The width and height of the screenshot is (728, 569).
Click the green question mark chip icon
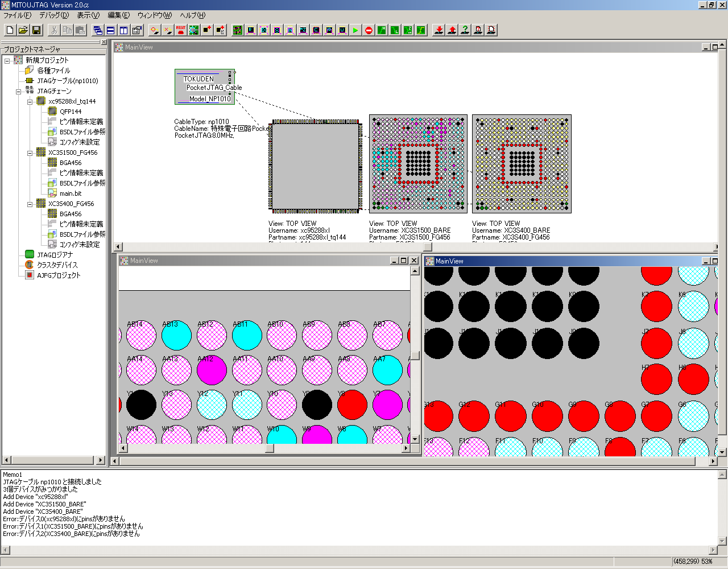[x=465, y=30]
